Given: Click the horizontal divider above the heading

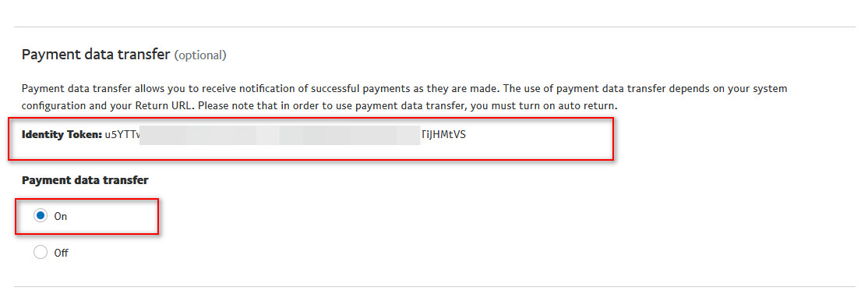Looking at the screenshot, I should coord(435,27).
